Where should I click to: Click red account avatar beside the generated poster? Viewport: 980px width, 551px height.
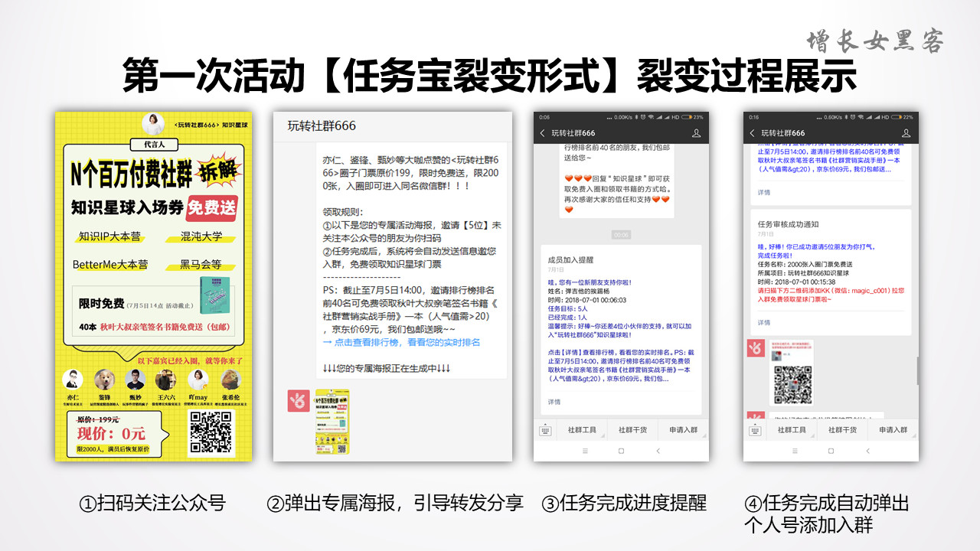click(x=299, y=401)
